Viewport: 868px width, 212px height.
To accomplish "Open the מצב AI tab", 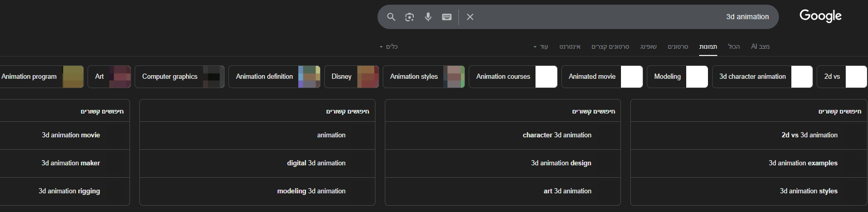I will point(760,47).
